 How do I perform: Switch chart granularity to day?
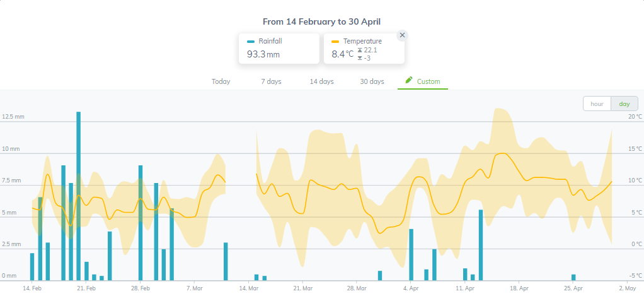pos(624,104)
